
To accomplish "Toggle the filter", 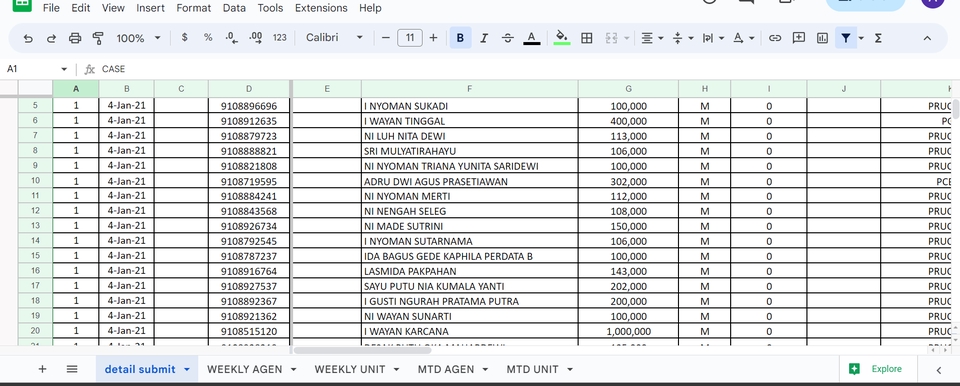I will pos(846,38).
